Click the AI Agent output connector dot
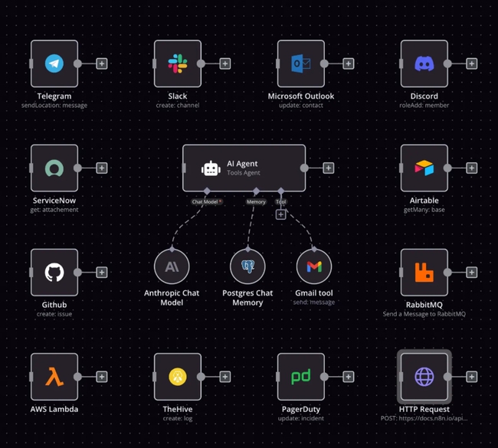This screenshot has height=448, width=498. [304, 168]
